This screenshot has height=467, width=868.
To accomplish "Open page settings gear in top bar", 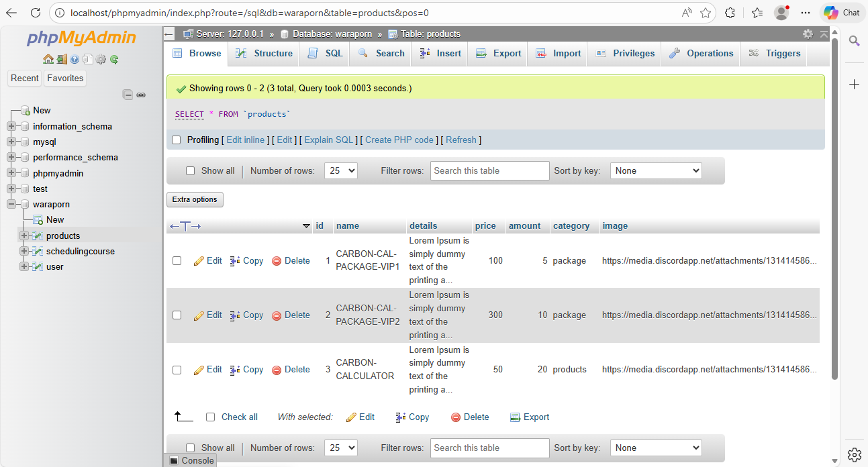I will click(808, 34).
